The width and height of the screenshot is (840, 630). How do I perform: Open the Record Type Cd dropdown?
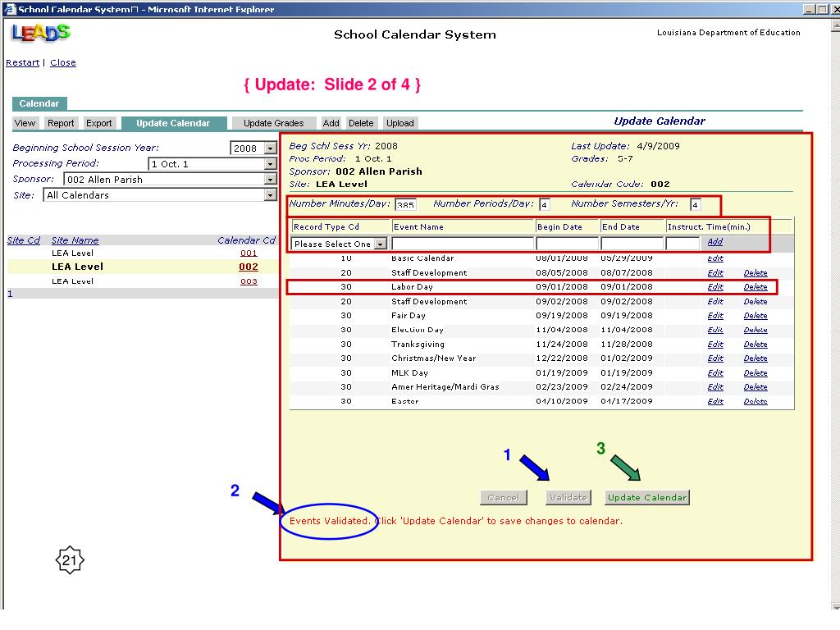(x=381, y=244)
